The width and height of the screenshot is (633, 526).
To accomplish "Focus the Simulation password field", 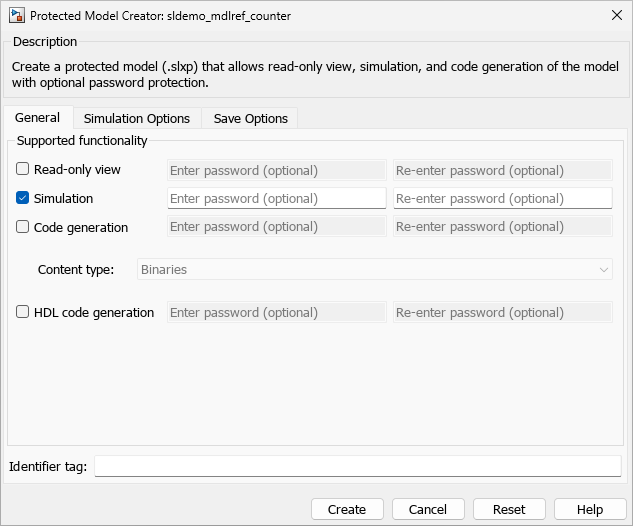I will 276,198.
